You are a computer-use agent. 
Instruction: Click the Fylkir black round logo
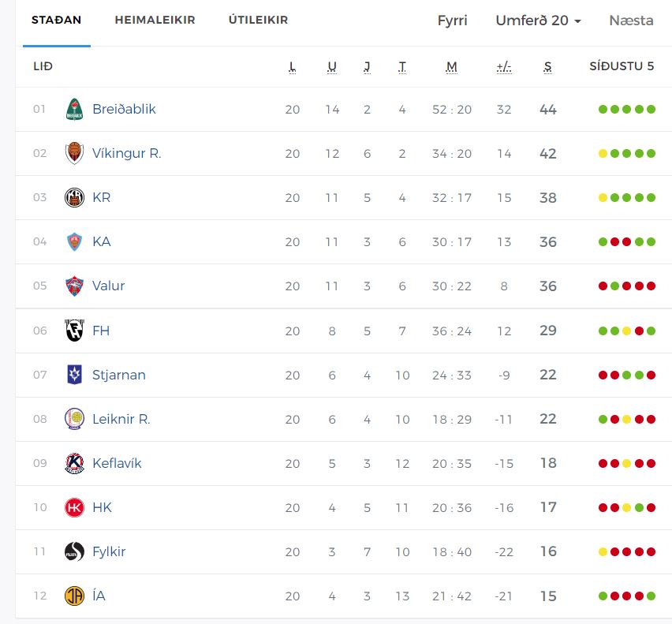tap(74, 551)
